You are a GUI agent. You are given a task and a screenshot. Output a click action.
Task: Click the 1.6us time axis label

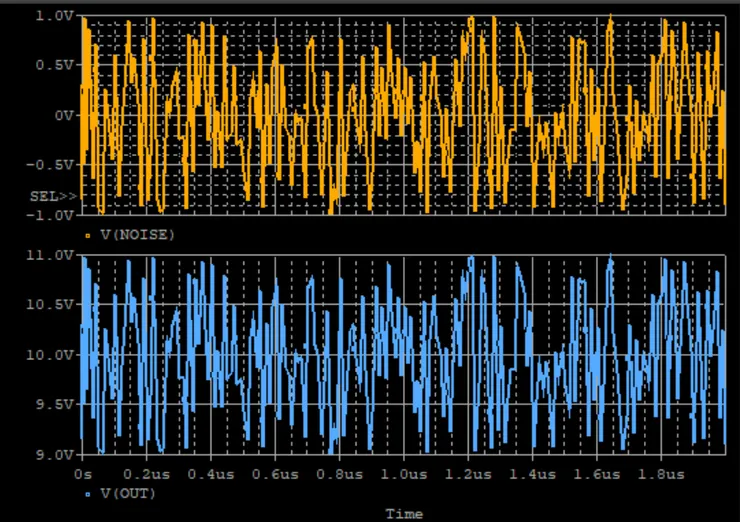(597, 474)
